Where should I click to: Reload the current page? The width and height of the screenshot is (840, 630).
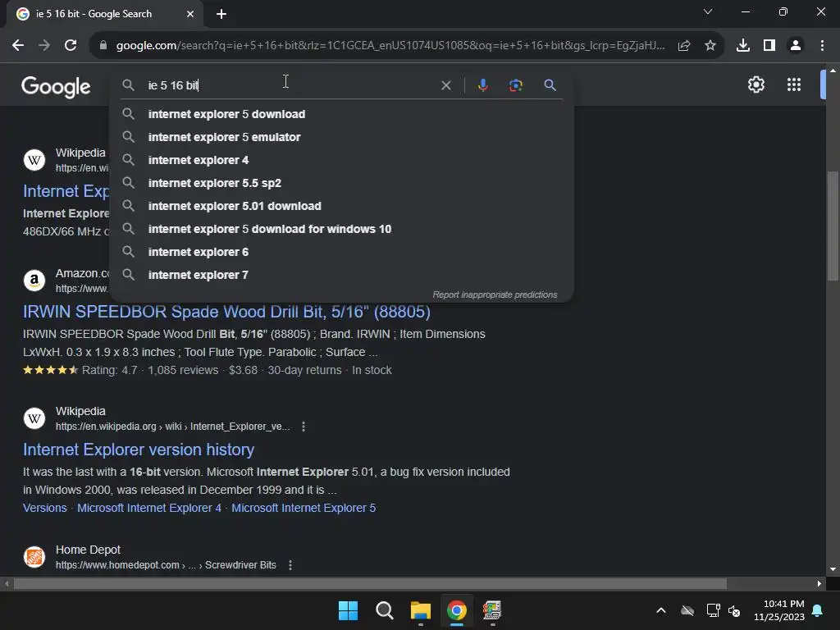71,46
